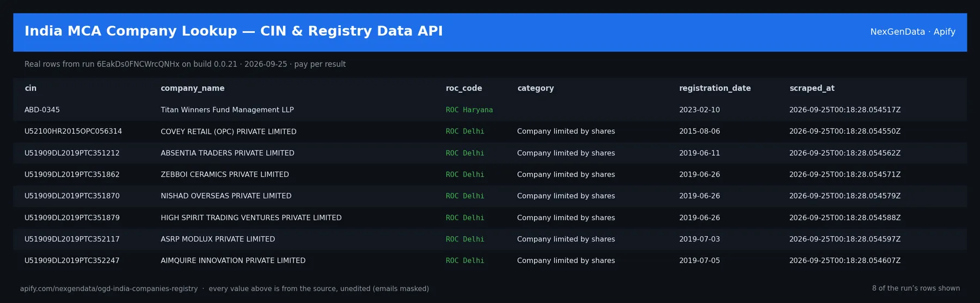
Task: Select Titan Winners Fund Management LLP
Action: 227,110
